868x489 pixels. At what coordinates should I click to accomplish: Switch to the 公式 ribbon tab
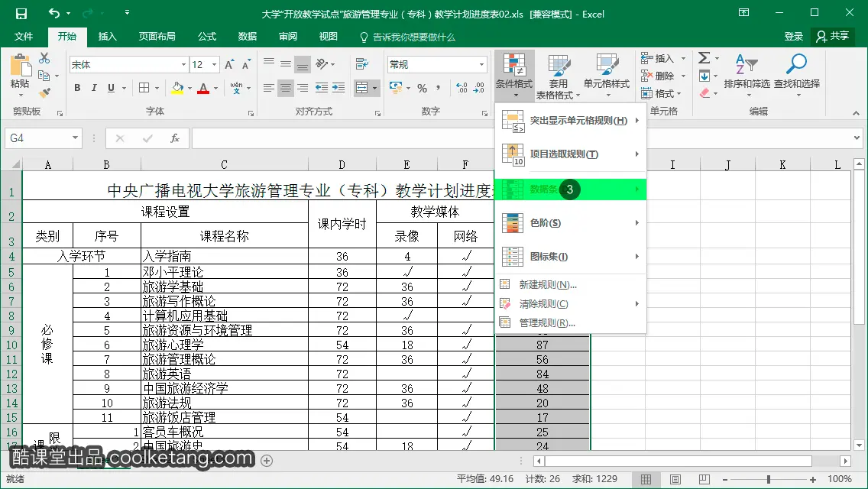207,37
